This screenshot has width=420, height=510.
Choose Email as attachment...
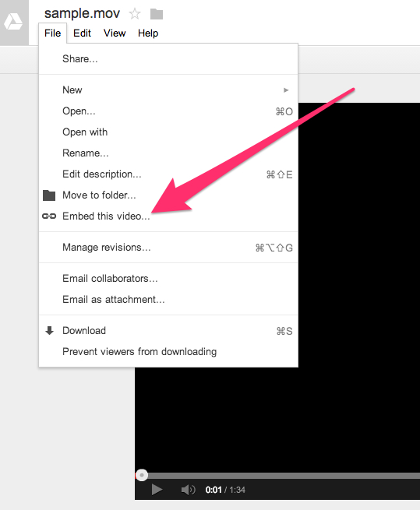click(x=168, y=300)
